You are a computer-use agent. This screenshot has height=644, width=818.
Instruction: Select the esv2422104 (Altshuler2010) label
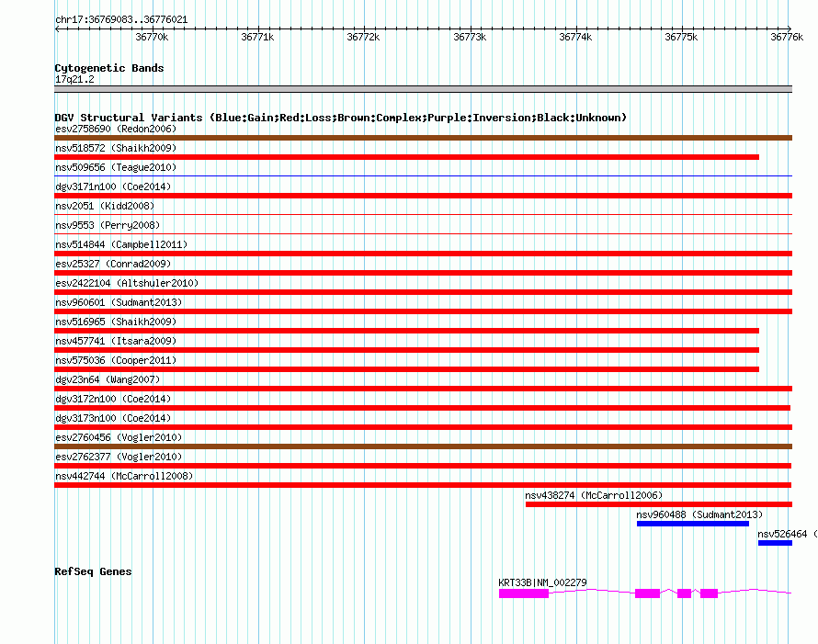127,283
